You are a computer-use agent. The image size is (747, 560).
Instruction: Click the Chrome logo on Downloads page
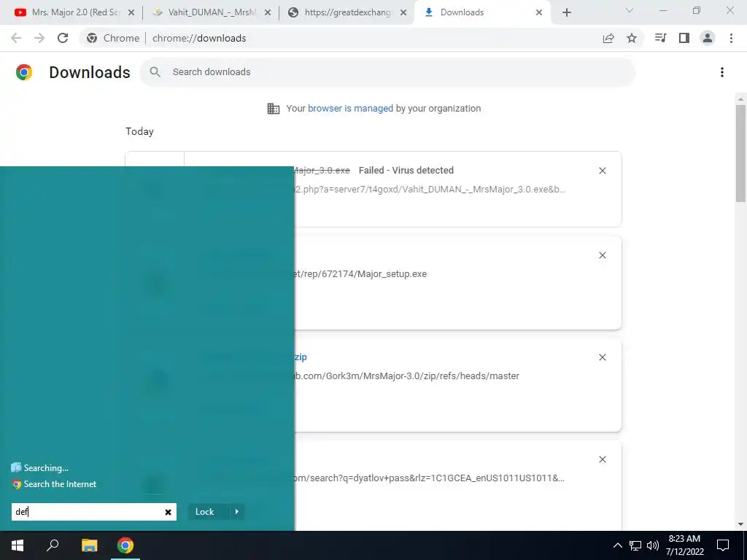[x=24, y=72]
